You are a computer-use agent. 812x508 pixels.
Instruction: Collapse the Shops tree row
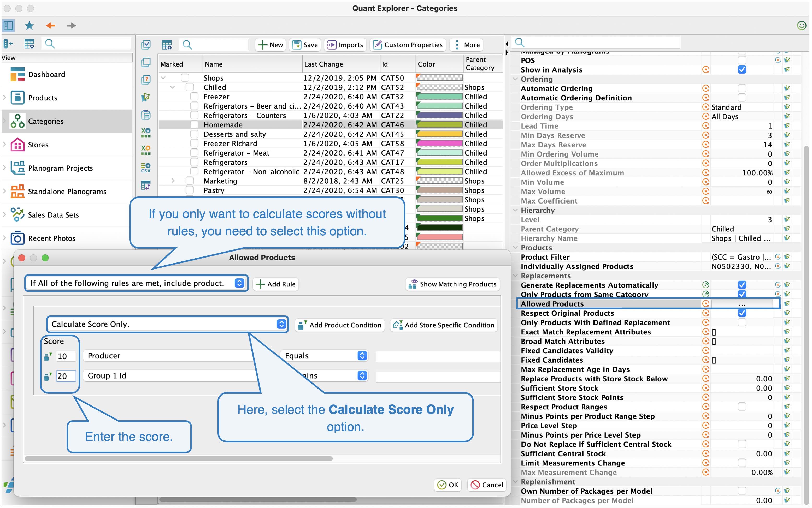pyautogui.click(x=163, y=77)
